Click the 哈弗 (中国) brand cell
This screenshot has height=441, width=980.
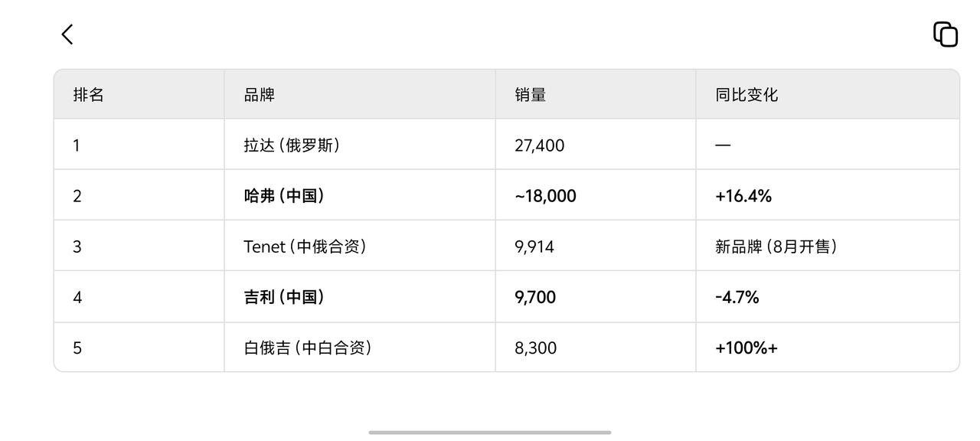coord(285,196)
